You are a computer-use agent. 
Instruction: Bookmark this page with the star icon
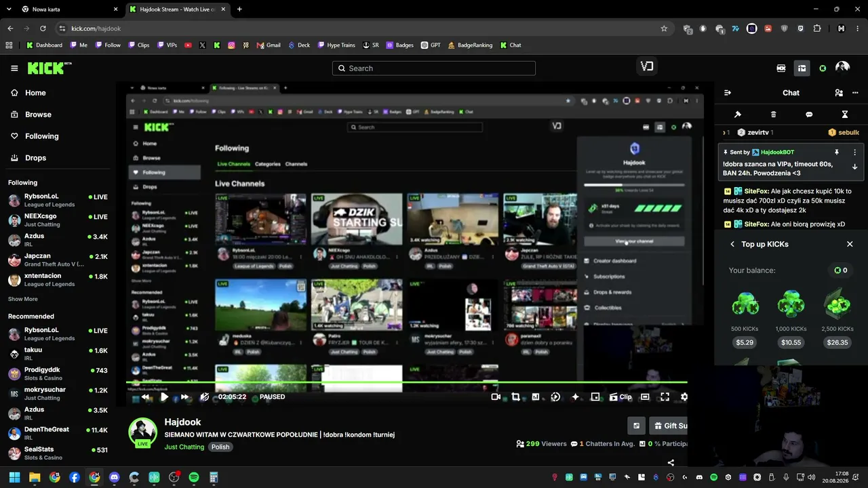point(664,28)
